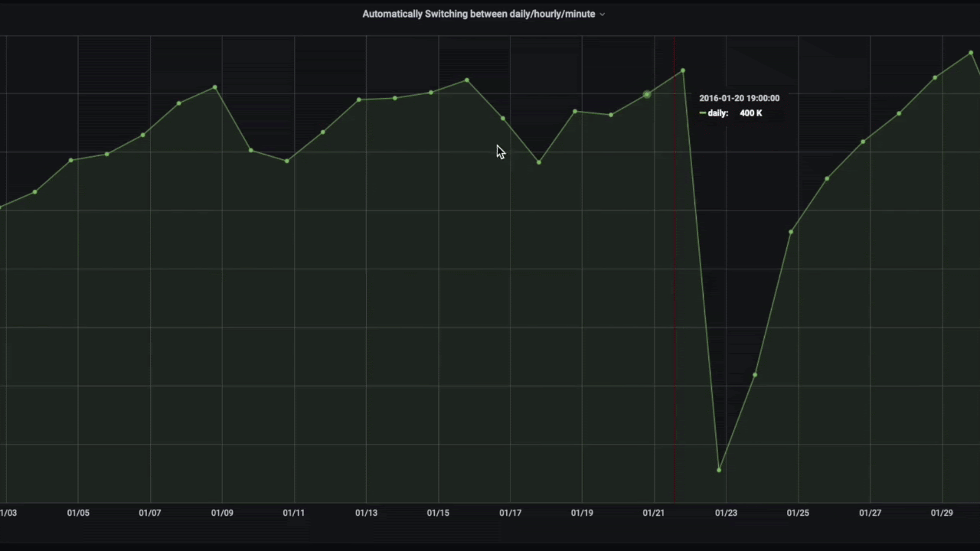Select the topmost data point at the far right
The height and width of the screenshot is (551, 980).
tap(971, 53)
